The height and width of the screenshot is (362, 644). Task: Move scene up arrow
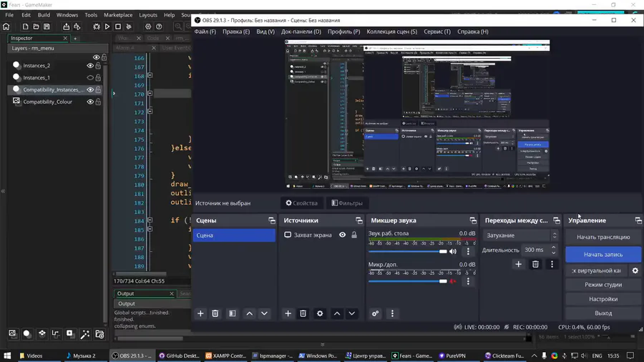[249, 313]
